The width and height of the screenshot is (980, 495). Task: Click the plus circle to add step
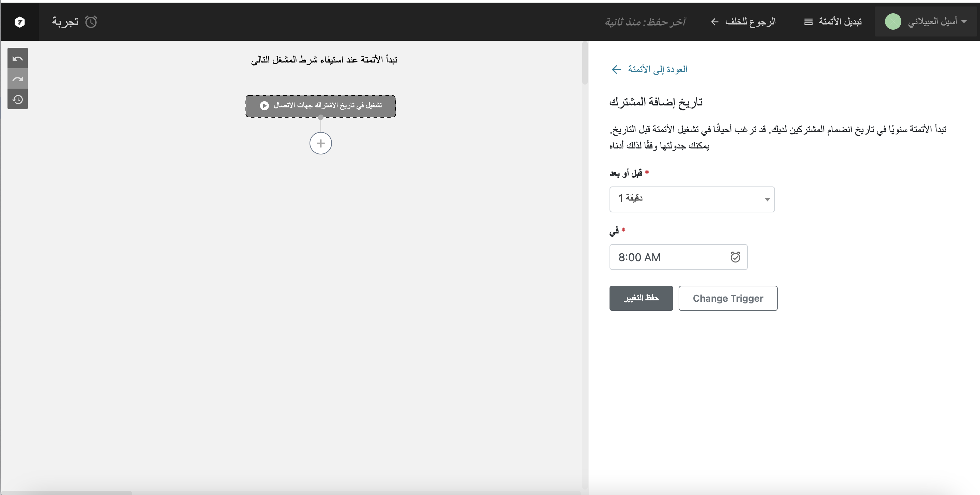[320, 144]
